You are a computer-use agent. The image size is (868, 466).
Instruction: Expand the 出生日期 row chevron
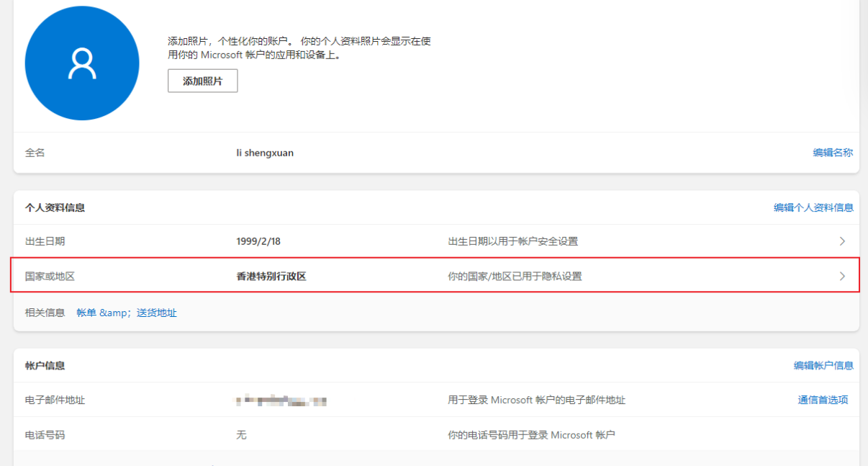(842, 241)
